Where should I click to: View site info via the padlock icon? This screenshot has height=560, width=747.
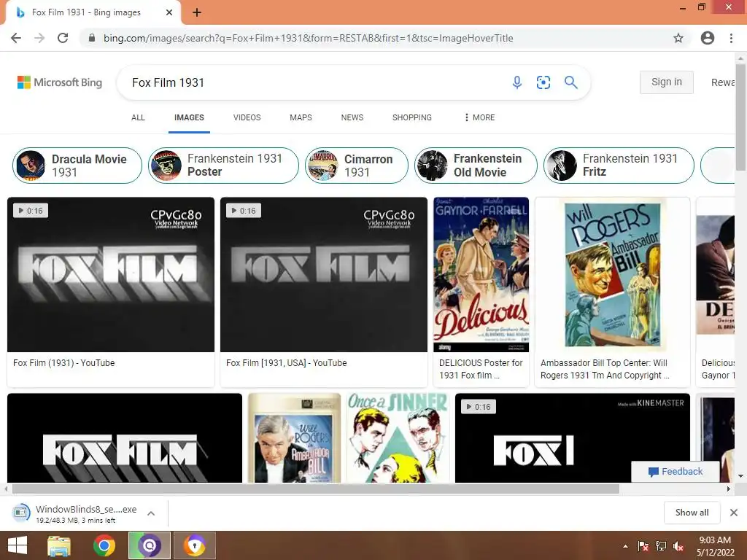point(92,38)
